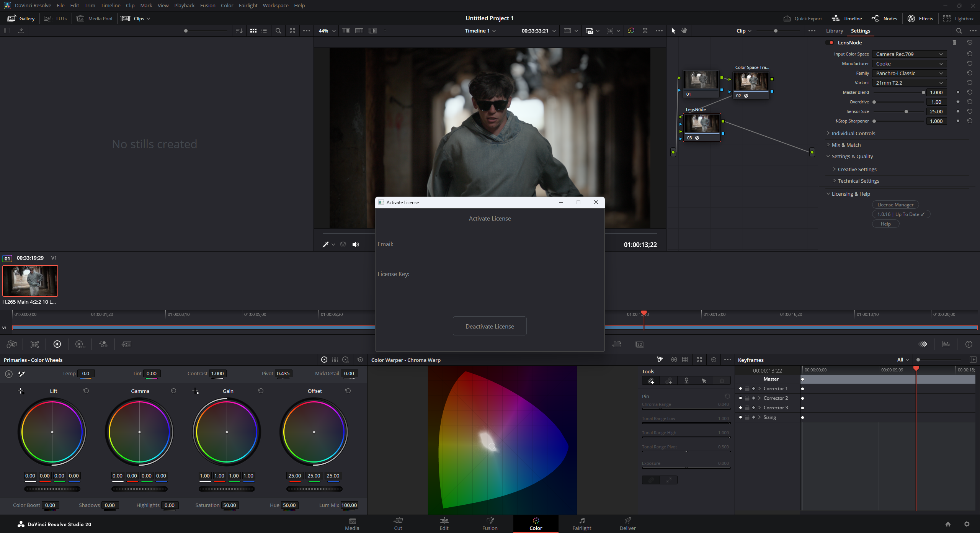Image resolution: width=980 pixels, height=533 pixels.
Task: Select the HDR color wheels icon
Action: [x=80, y=344]
